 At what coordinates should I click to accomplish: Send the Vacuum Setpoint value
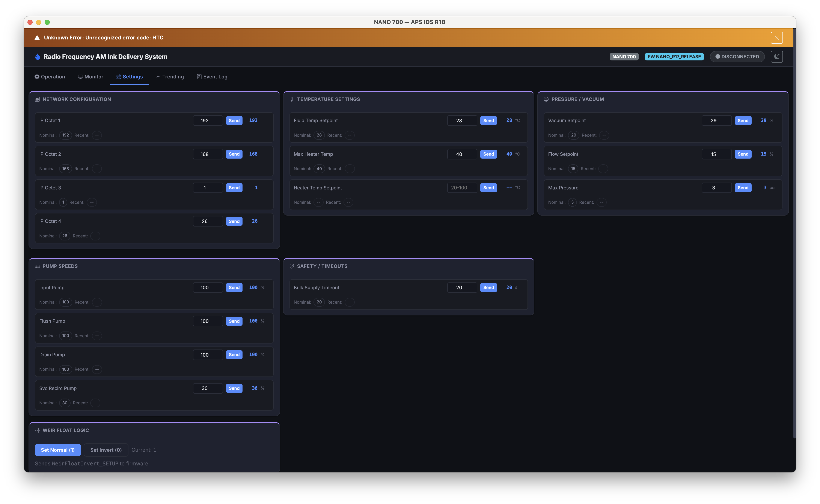743,120
